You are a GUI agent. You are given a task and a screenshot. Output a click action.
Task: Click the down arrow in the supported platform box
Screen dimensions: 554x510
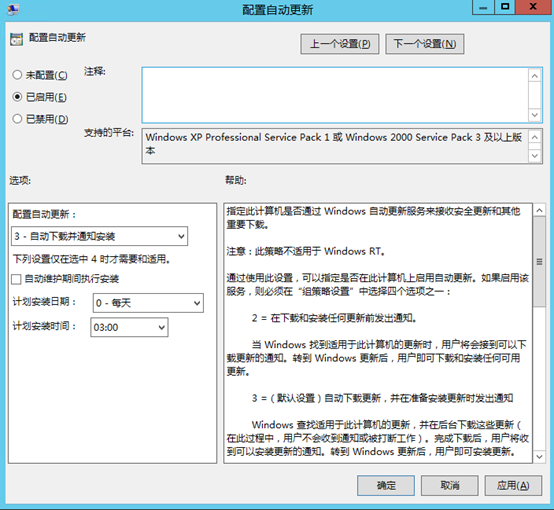point(535,156)
